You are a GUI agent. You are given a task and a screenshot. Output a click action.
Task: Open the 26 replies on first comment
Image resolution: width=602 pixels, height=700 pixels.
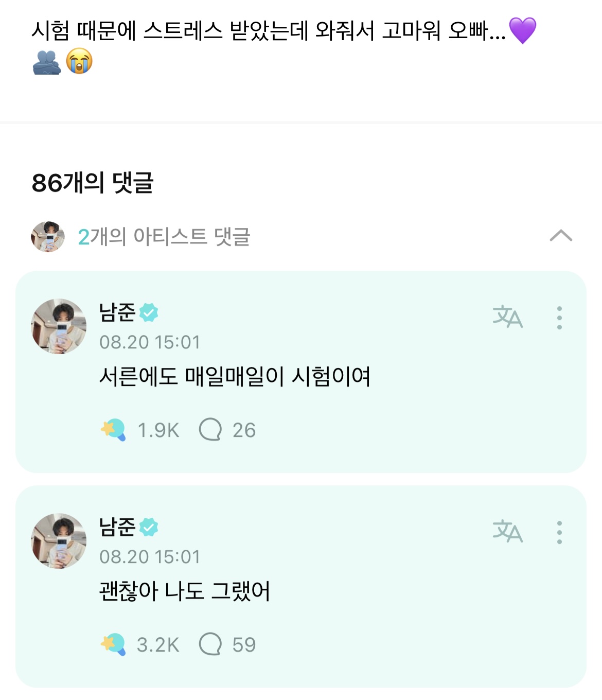point(227,430)
